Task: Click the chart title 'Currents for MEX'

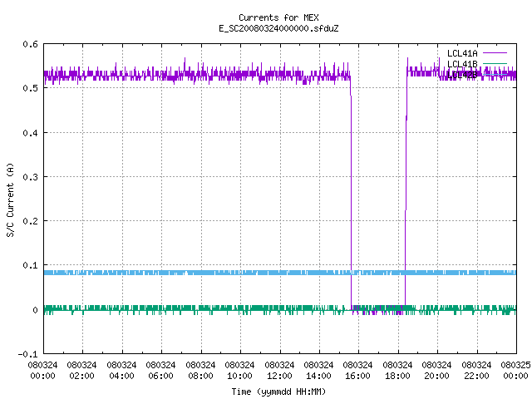Action: point(278,17)
